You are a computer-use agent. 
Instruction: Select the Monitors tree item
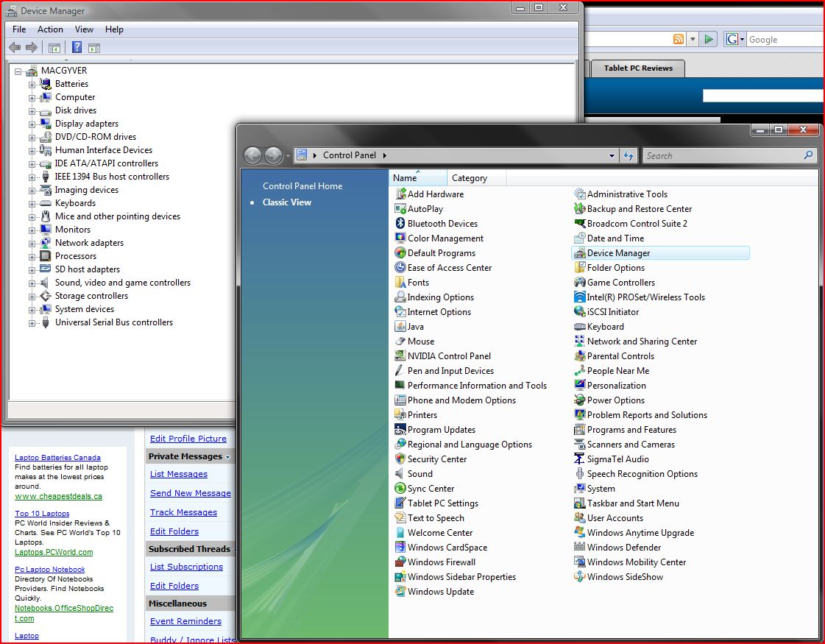click(x=73, y=230)
